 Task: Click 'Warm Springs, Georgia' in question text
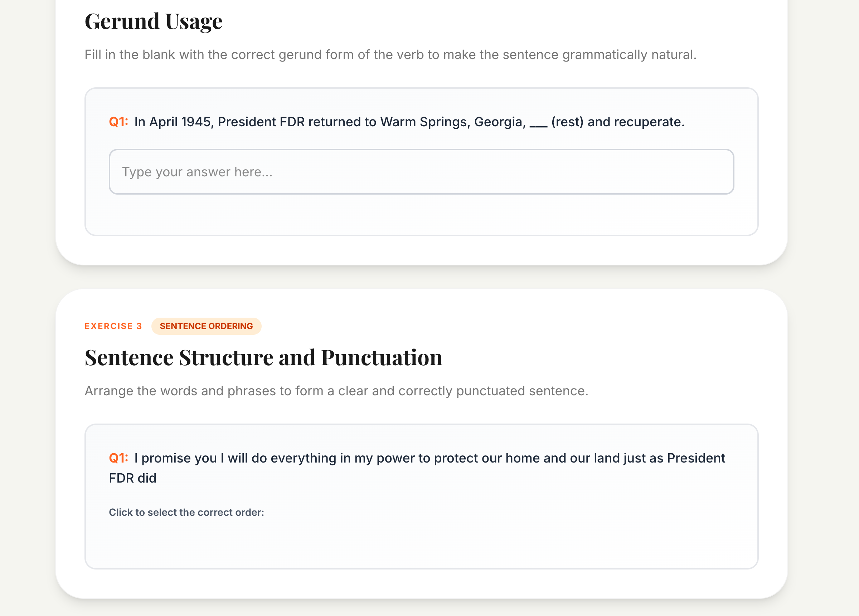point(453,122)
